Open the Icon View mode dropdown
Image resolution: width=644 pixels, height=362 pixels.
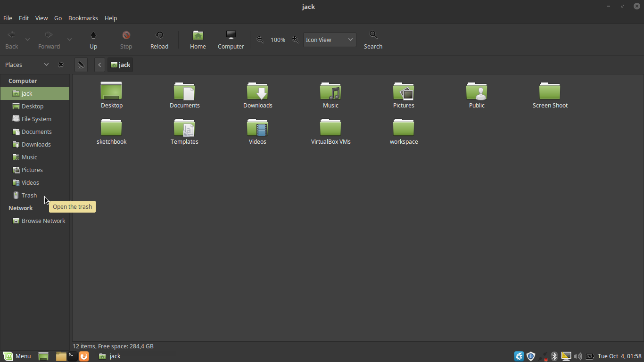[330, 40]
